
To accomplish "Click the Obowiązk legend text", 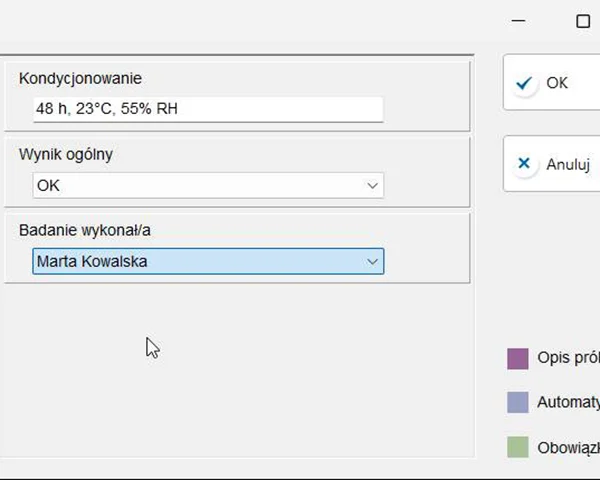I will pyautogui.click(x=568, y=447).
